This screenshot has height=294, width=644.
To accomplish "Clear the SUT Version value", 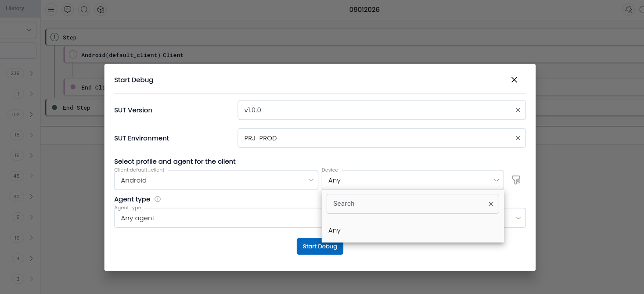I will [518, 110].
